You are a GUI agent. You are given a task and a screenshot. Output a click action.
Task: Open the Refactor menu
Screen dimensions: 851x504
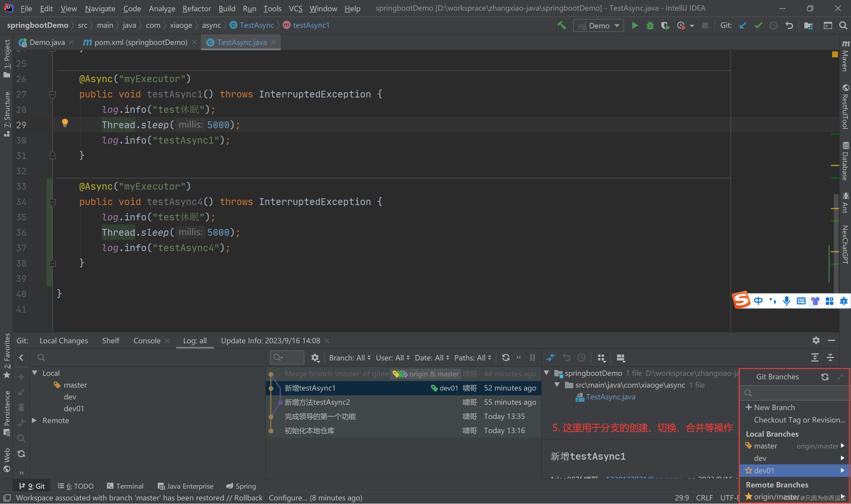(196, 9)
